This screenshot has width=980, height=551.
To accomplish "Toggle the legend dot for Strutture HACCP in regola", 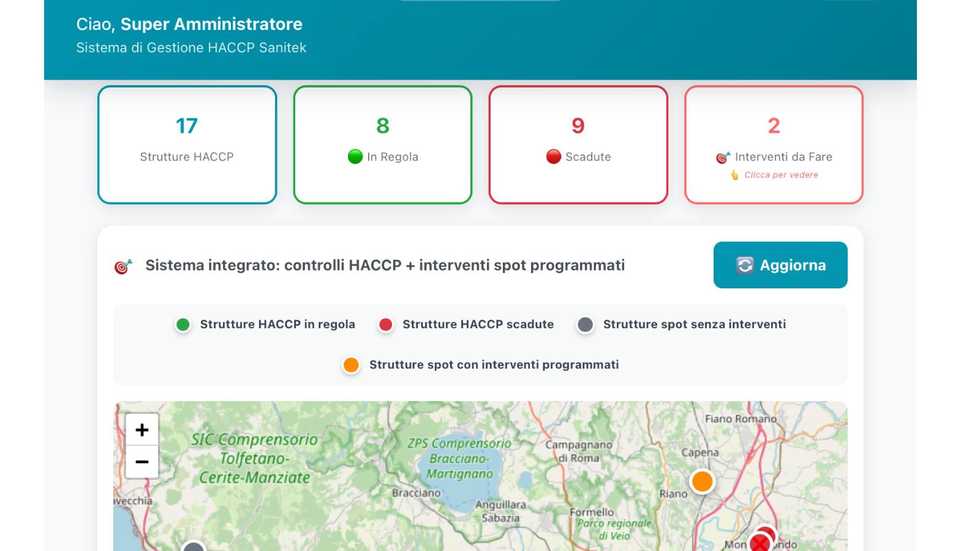I will tap(182, 324).
